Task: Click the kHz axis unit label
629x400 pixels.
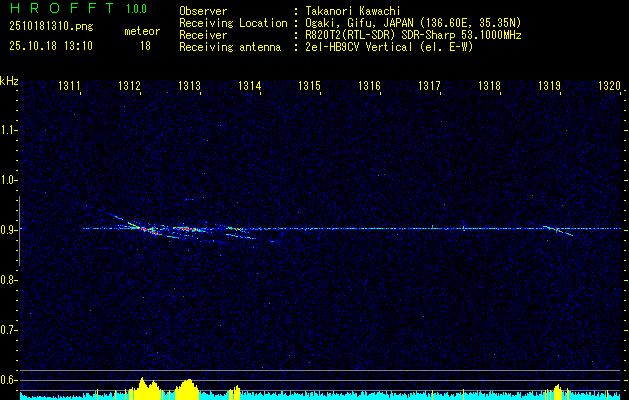Action: point(9,81)
